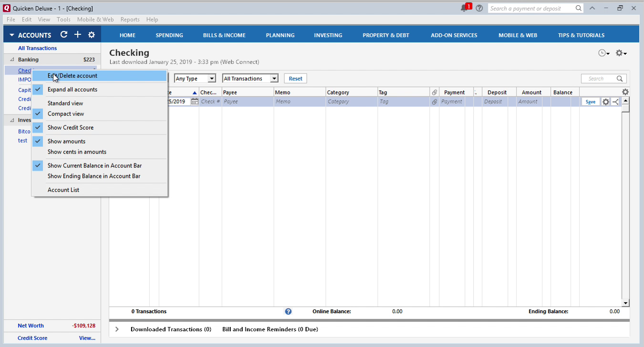Viewport: 644px width, 347px height.
Task: Click the Reset button
Action: click(x=295, y=79)
